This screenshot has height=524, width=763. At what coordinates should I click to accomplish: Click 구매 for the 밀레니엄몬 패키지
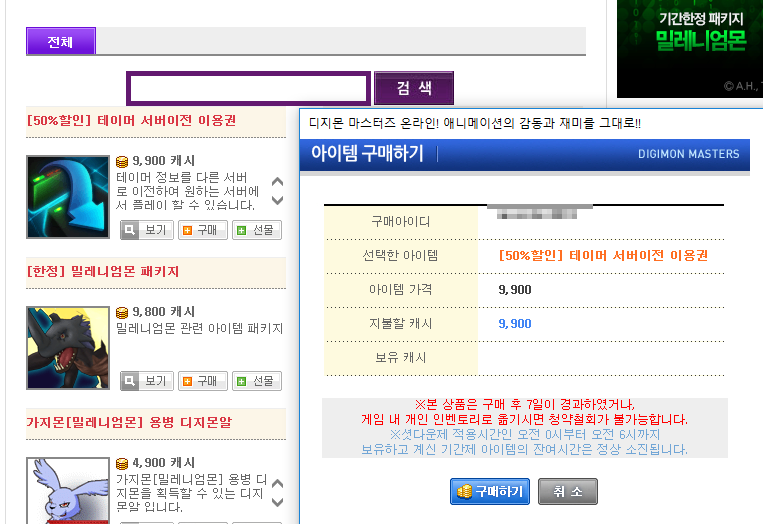202,381
